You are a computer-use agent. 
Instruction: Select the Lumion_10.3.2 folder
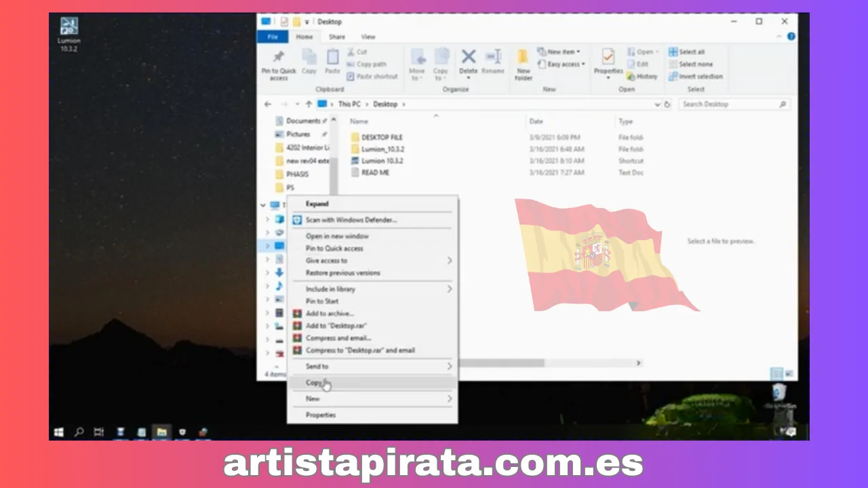(378, 149)
